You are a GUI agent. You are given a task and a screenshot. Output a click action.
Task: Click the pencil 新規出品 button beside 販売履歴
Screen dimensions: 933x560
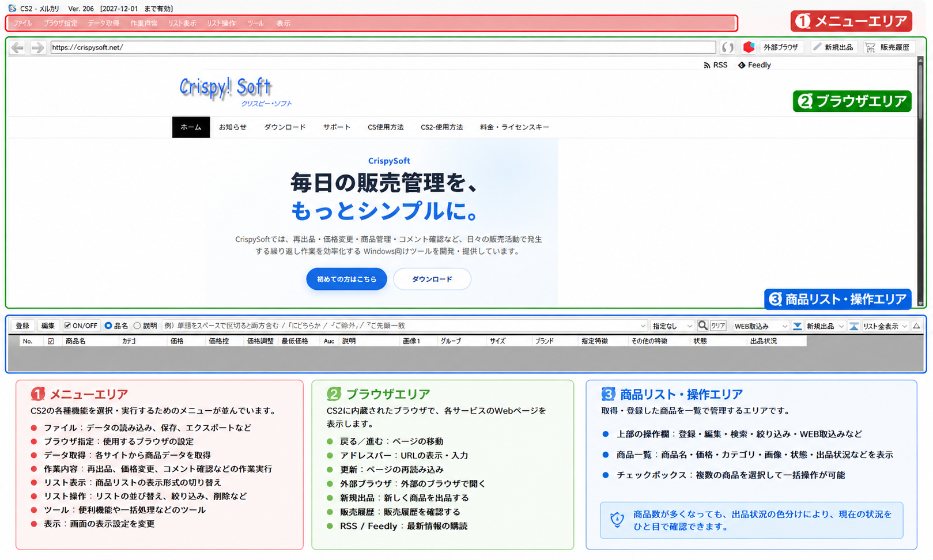point(833,47)
